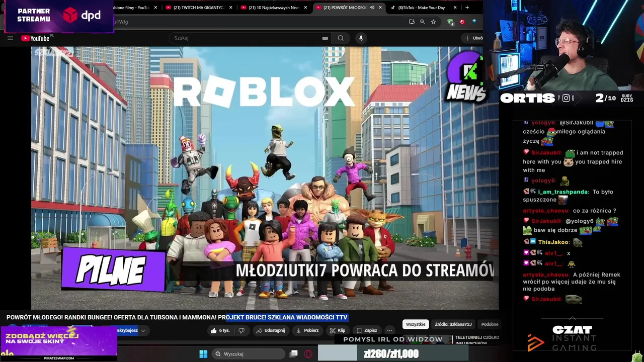This screenshot has height=362, width=644.
Task: Expand the Subskrybujesz subscription dropdown
Action: coord(143,330)
